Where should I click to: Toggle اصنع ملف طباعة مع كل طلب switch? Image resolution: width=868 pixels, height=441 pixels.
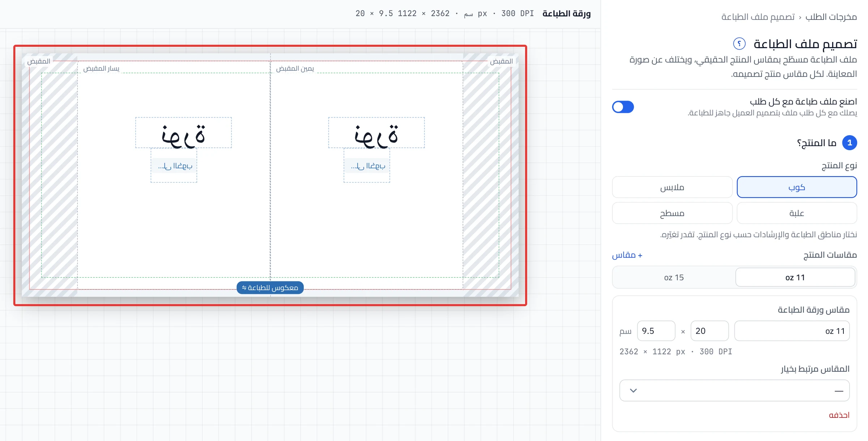[x=623, y=107]
